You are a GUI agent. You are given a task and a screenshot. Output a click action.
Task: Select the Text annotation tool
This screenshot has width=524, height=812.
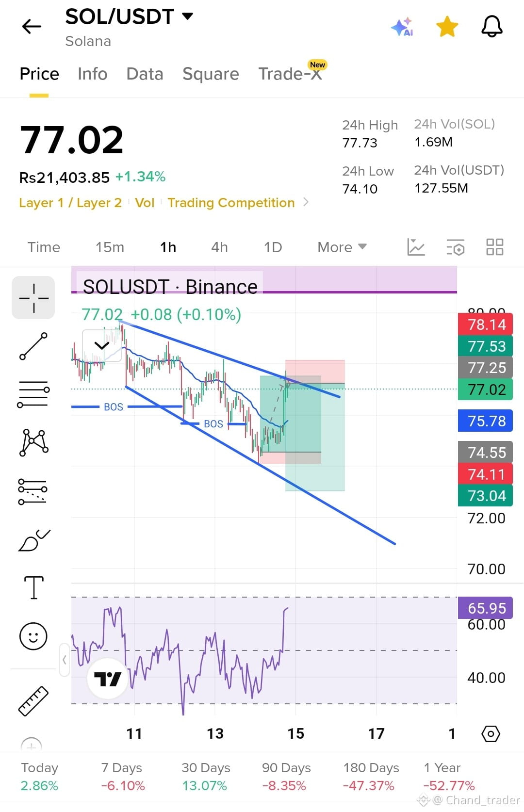click(33, 588)
